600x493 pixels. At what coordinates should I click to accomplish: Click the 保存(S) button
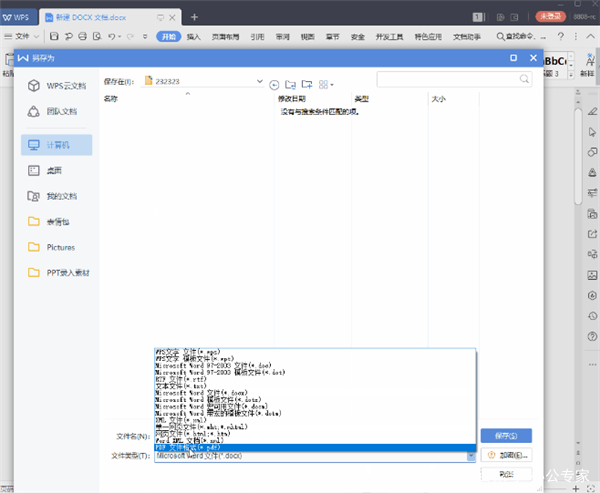506,436
